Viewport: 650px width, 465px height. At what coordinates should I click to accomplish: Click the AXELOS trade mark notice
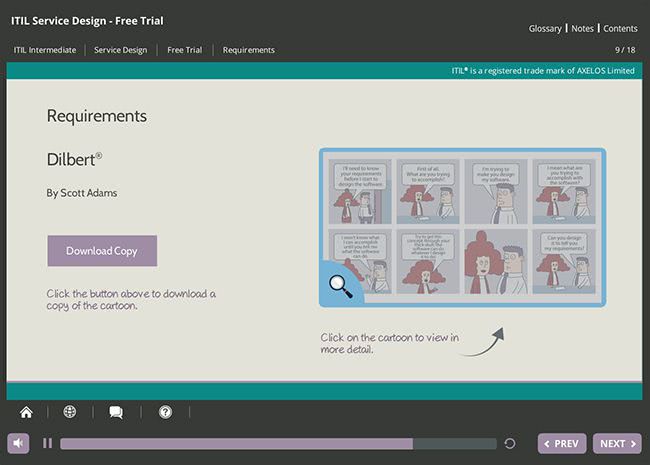[543, 71]
